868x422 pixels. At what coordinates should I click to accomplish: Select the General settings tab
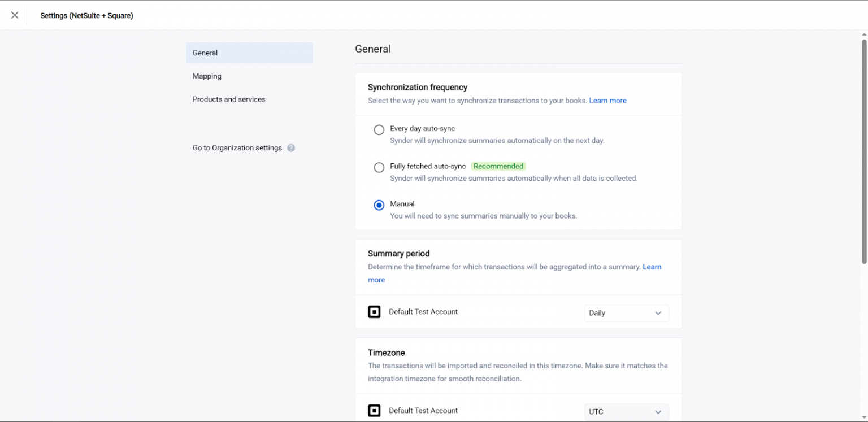(x=205, y=53)
